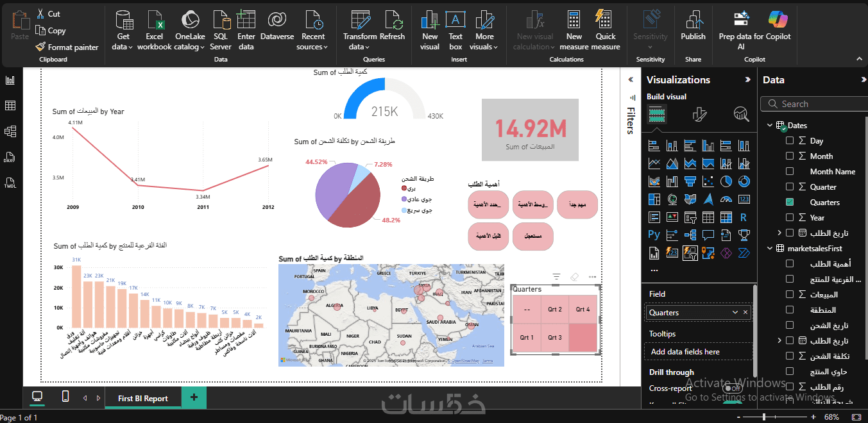Collapse the Data pane
This screenshot has width=868, height=423.
coord(864,79)
